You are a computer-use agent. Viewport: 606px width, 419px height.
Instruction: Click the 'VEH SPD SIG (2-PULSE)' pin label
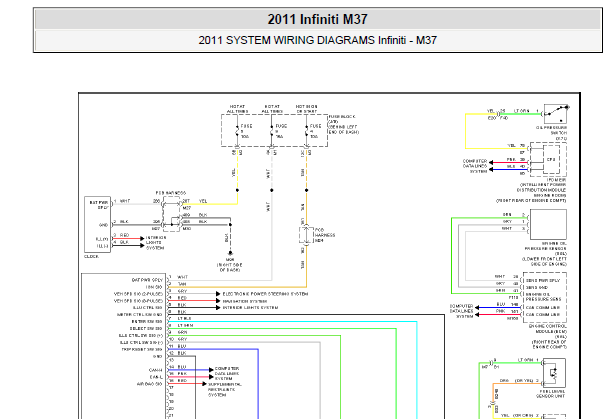[x=138, y=294]
